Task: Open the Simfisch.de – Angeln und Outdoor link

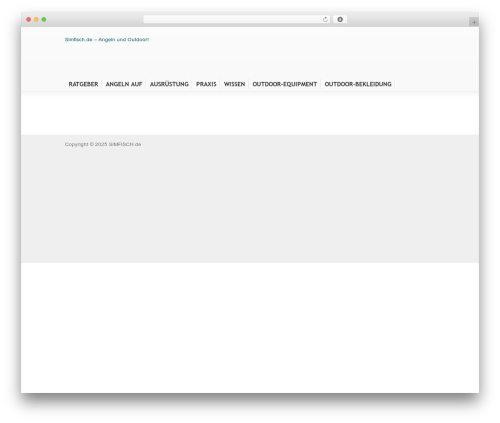Action: tap(107, 40)
